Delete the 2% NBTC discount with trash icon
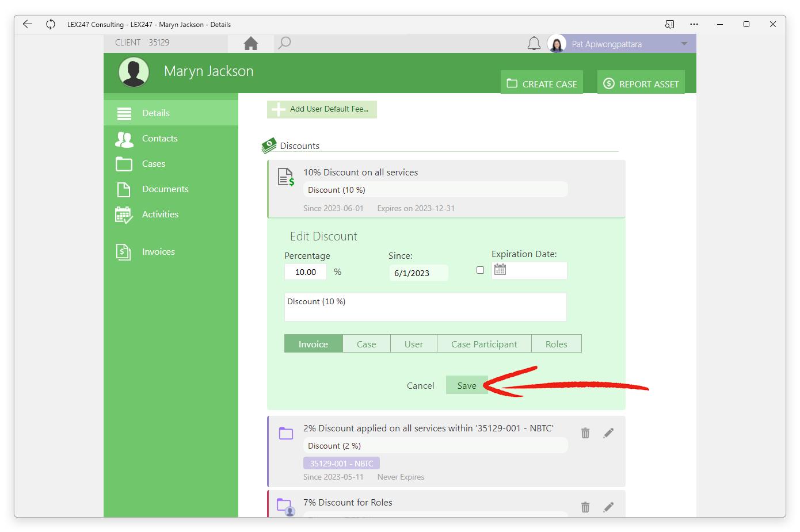 tap(585, 433)
